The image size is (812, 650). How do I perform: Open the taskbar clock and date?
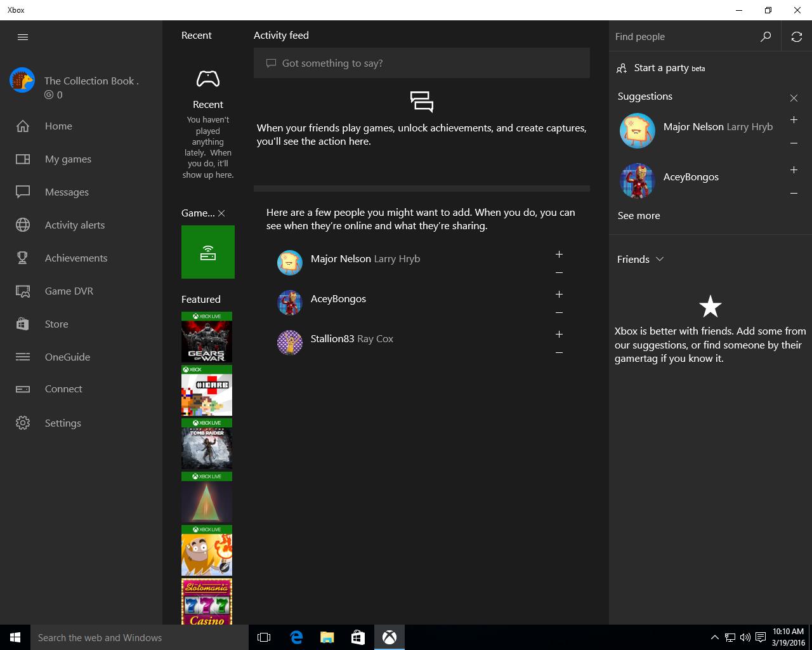point(789,637)
